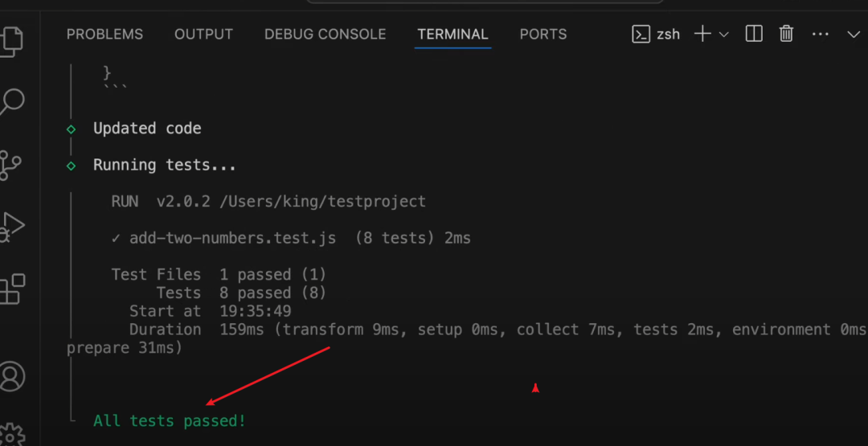Open the Source Control view

coord(10,164)
